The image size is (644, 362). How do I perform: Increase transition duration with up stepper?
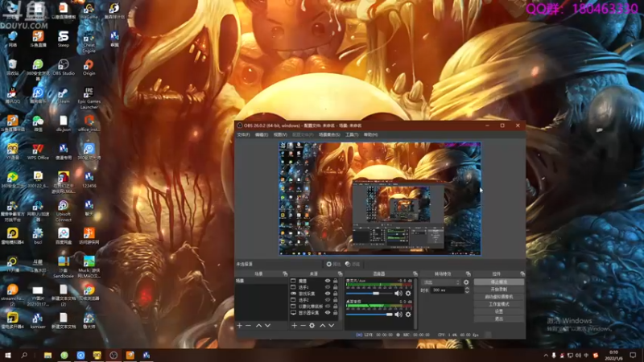point(467,289)
